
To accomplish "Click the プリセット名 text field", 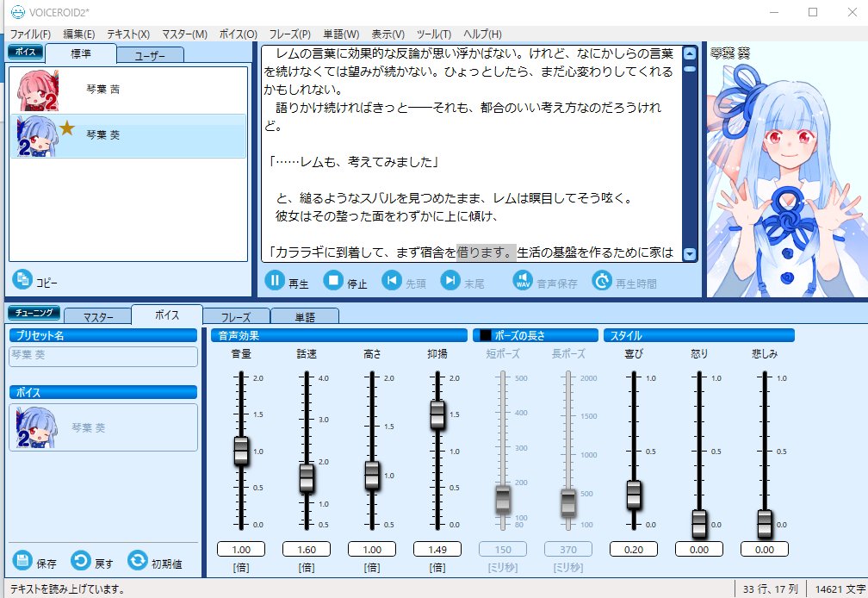I will tap(103, 356).
